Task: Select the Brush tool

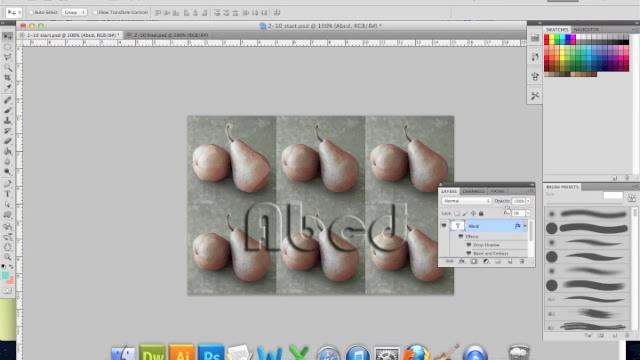Action: [7, 110]
